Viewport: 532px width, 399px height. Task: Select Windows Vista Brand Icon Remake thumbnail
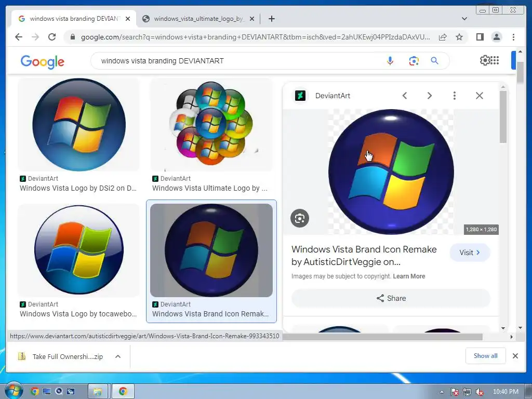[x=211, y=250]
